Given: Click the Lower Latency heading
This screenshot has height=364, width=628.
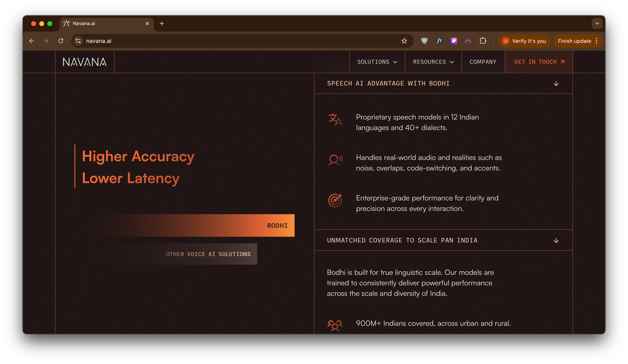Looking at the screenshot, I should 131,178.
